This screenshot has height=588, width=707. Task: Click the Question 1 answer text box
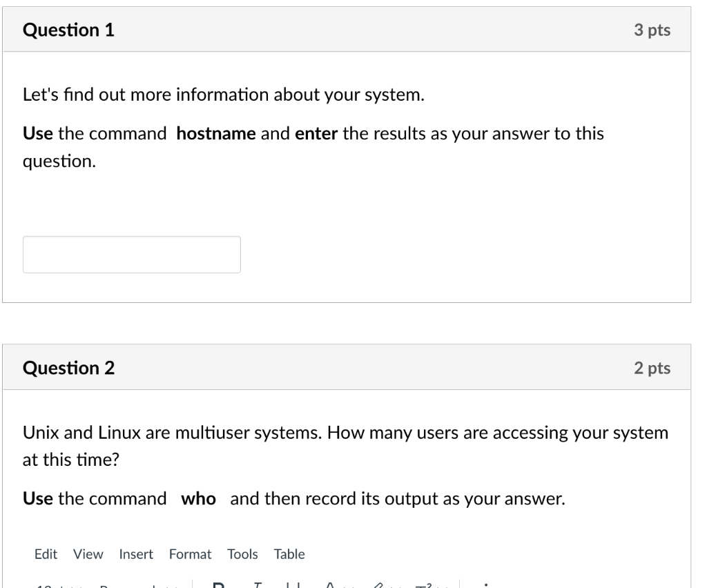pyautogui.click(x=132, y=255)
